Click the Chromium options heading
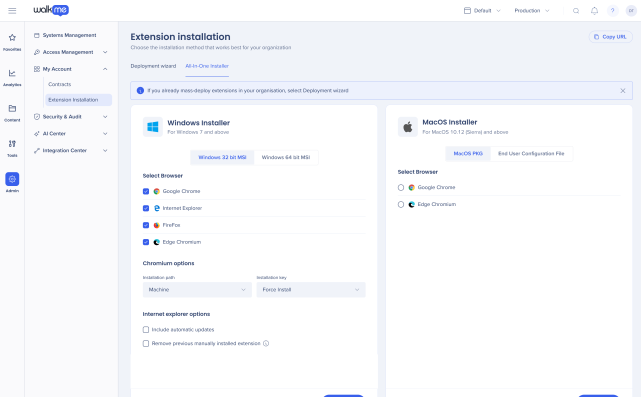Viewport: 641px width, 397px height. coord(168,263)
